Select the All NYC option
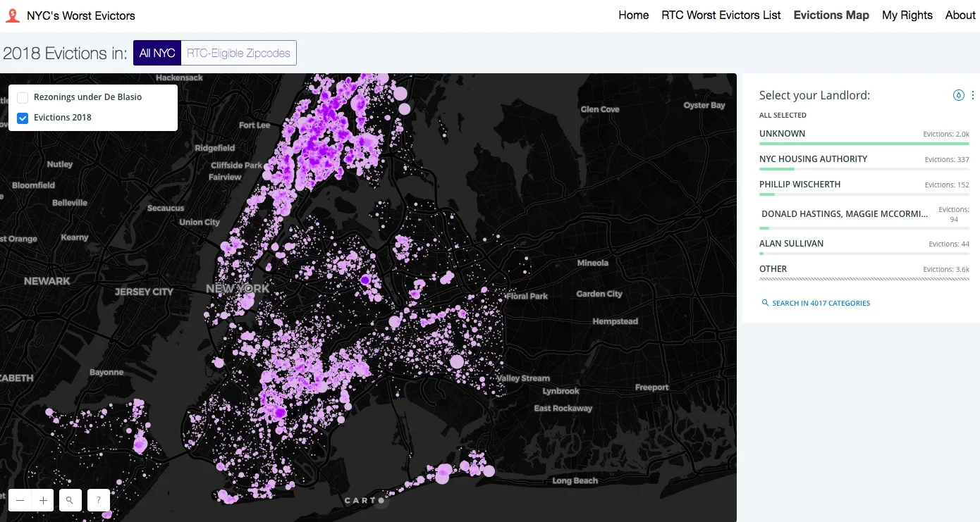 click(157, 52)
